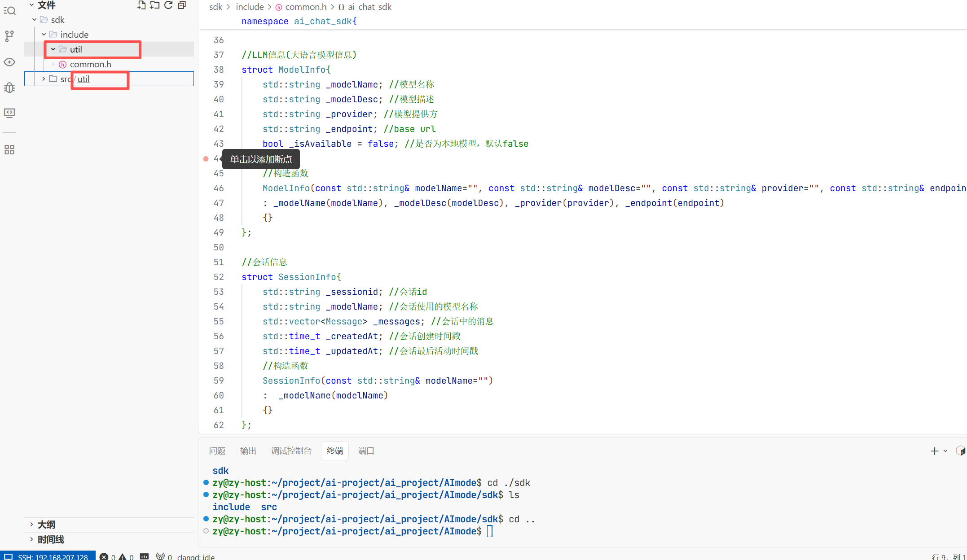This screenshot has width=967, height=560.
Task: Open common.h in the file tree
Action: tap(90, 64)
